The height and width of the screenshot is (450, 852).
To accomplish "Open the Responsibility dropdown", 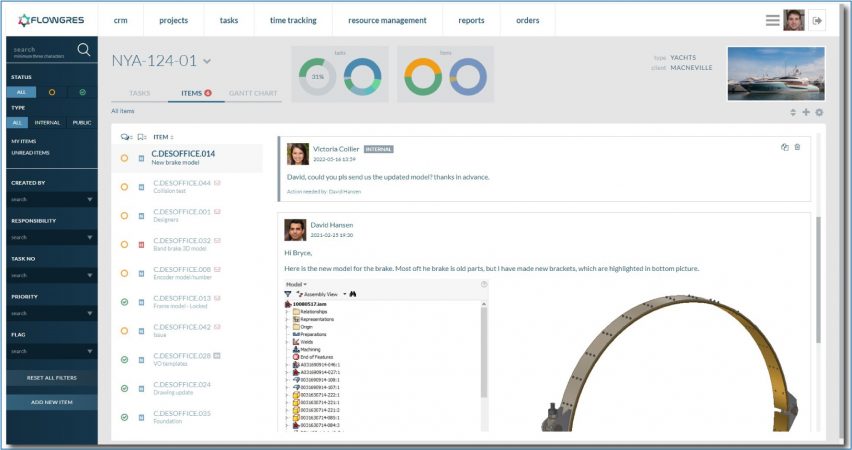I will click(x=52, y=238).
